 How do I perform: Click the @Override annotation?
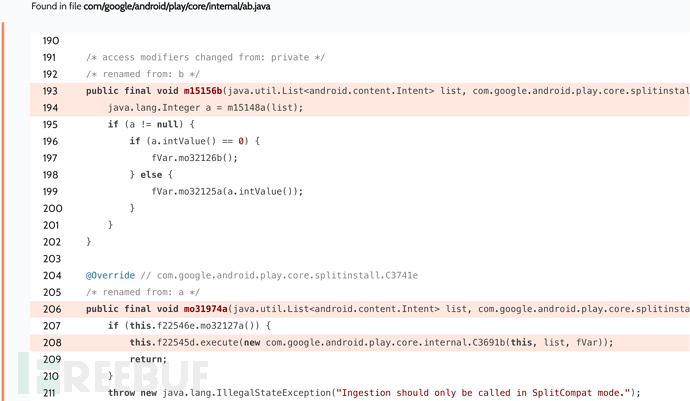pos(110,275)
